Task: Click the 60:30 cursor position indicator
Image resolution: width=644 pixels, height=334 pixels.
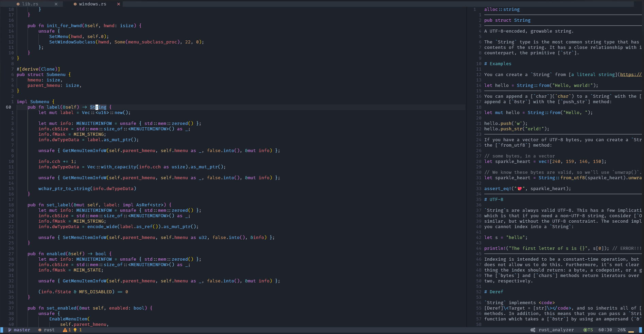Action: point(605,330)
